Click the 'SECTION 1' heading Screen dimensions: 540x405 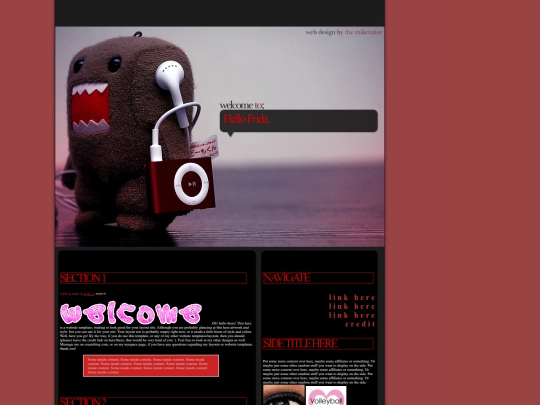tap(153, 278)
